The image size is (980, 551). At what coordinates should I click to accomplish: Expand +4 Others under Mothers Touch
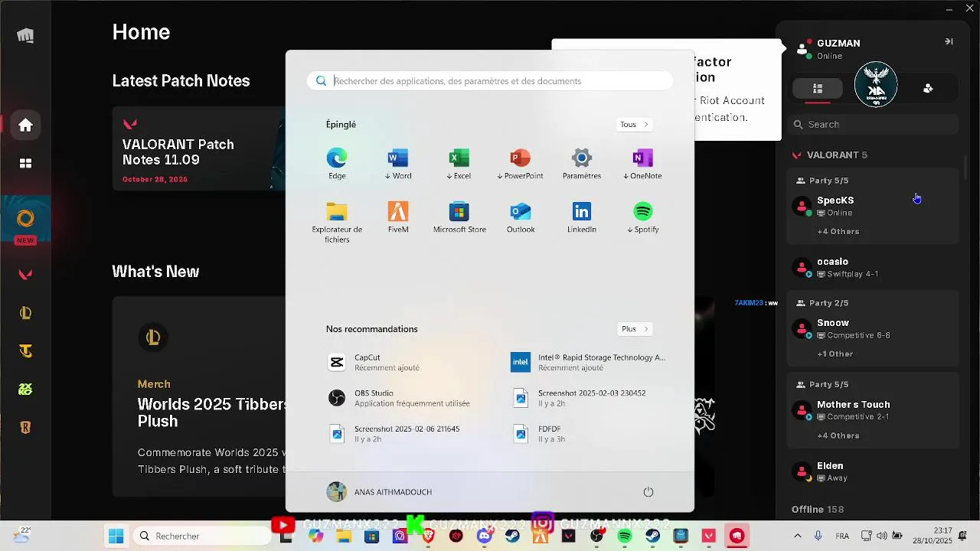click(x=838, y=435)
